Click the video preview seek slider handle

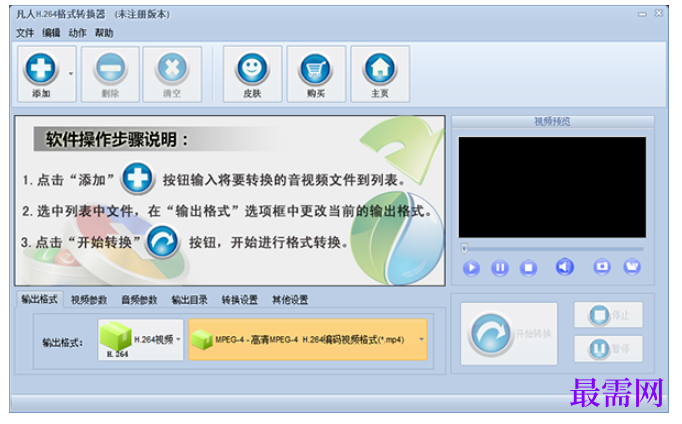(464, 248)
